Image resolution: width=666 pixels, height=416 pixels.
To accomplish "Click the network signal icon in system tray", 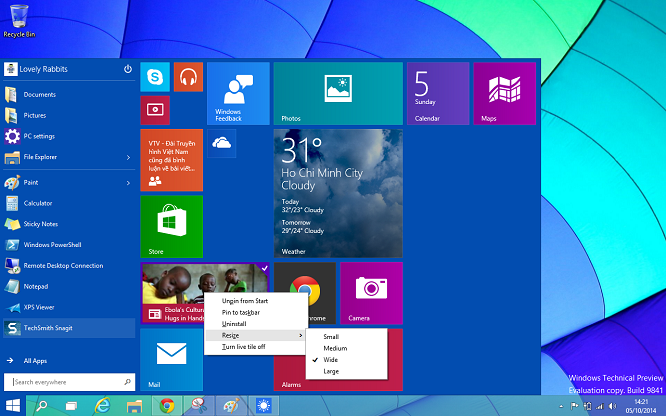I will [x=600, y=406].
